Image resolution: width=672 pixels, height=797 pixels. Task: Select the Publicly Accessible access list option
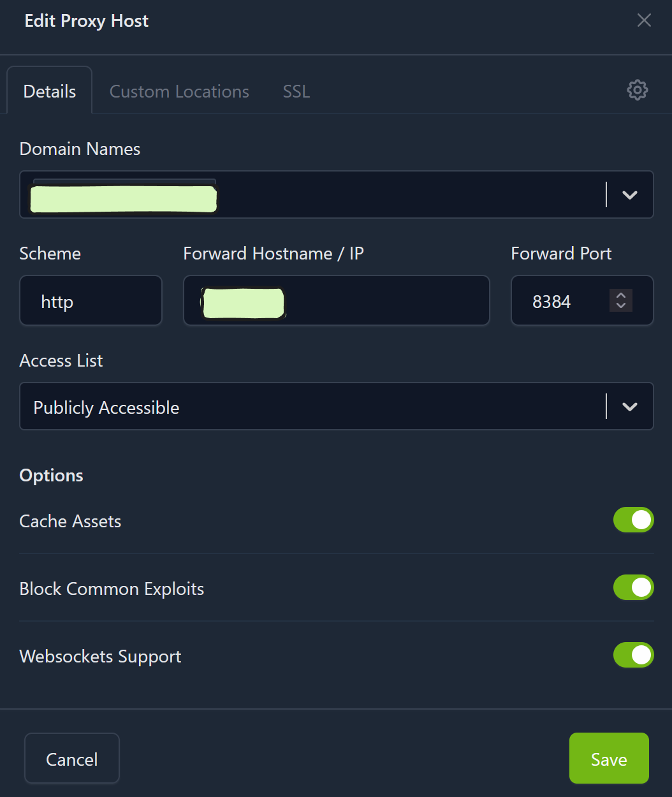tap(106, 407)
